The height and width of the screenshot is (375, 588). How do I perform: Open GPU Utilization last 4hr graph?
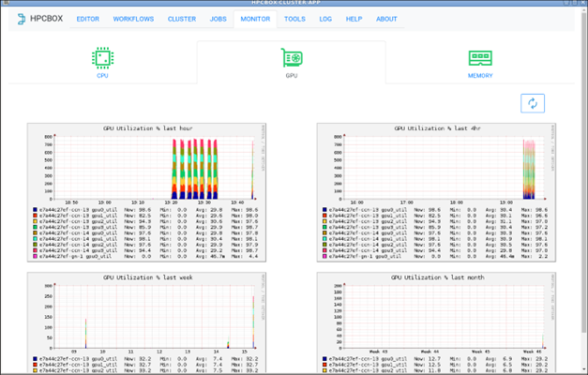tap(436, 192)
